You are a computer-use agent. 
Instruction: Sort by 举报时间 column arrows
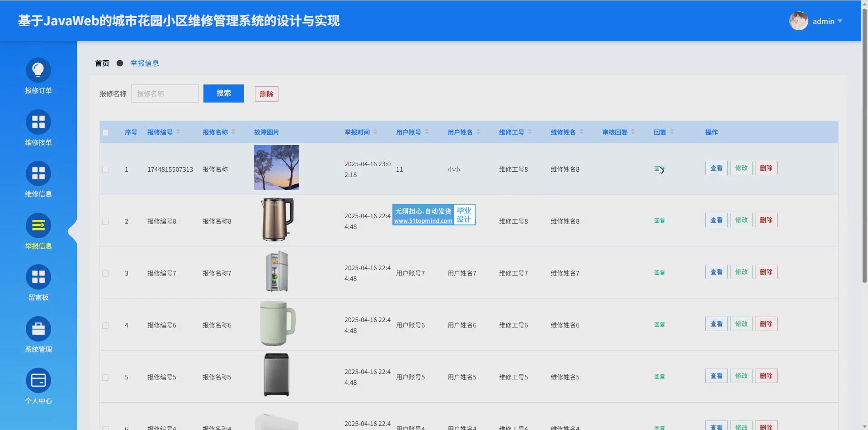375,132
